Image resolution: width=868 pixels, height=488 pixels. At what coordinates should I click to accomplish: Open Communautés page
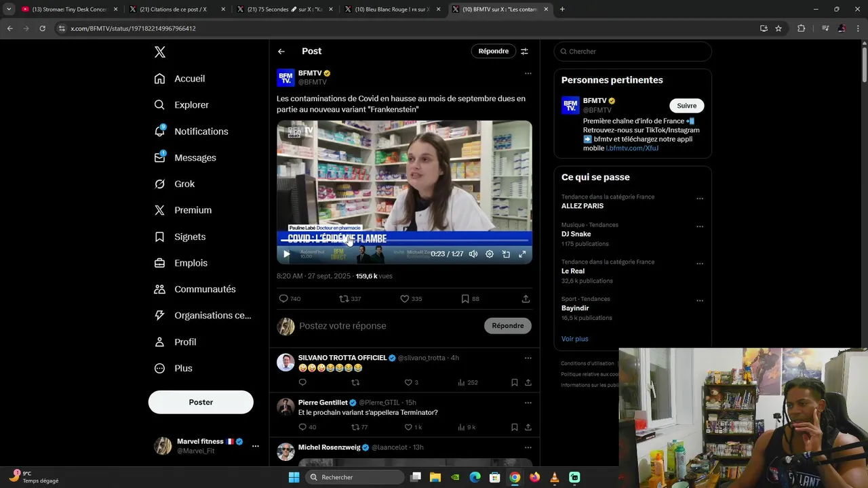(195, 289)
